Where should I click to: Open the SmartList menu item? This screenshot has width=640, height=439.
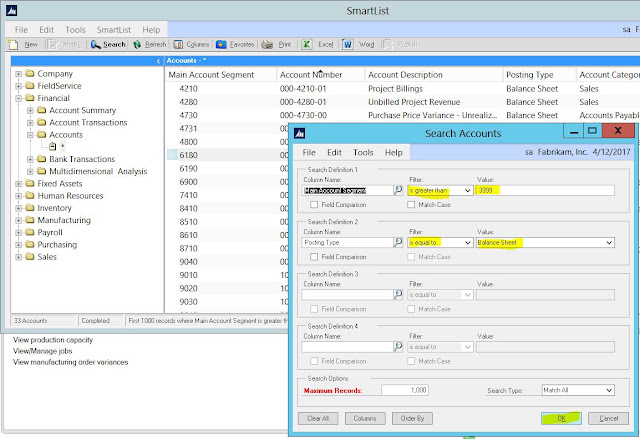(x=114, y=30)
